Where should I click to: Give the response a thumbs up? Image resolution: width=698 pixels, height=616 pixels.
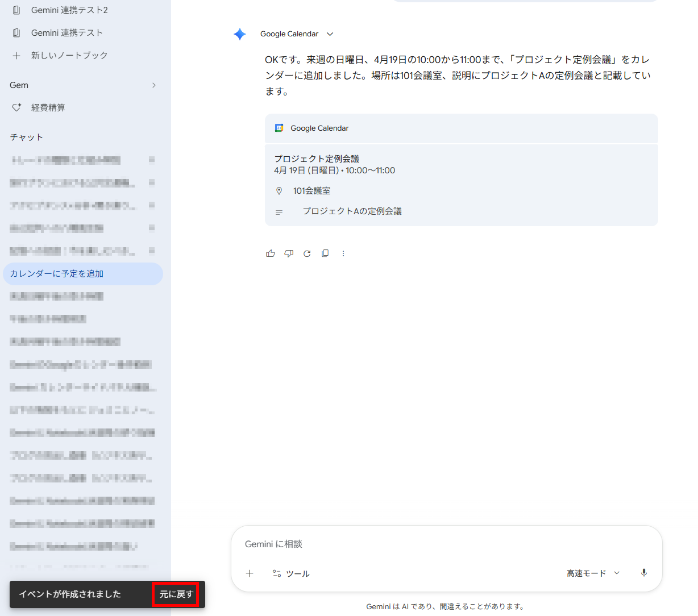click(271, 253)
